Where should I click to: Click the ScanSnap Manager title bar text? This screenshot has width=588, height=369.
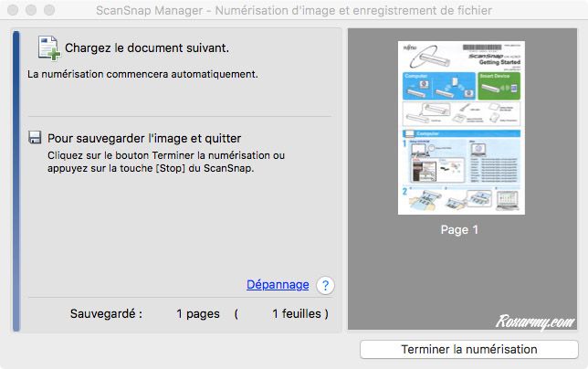point(293,11)
